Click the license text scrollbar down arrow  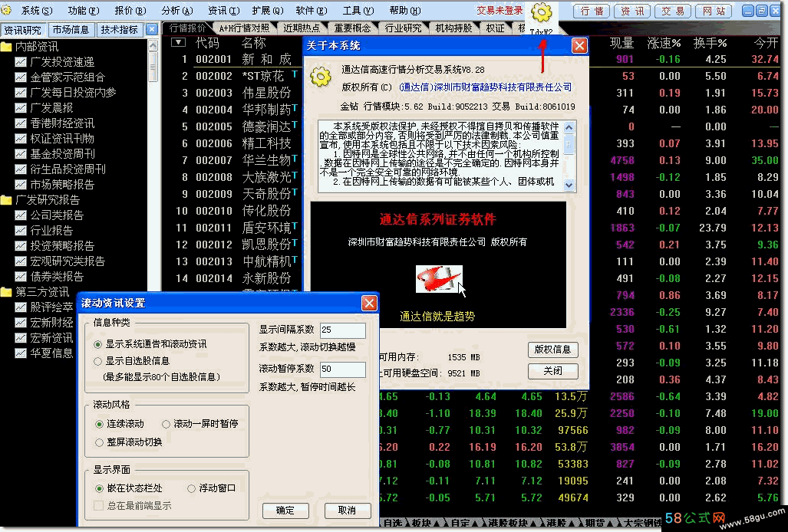[569, 185]
